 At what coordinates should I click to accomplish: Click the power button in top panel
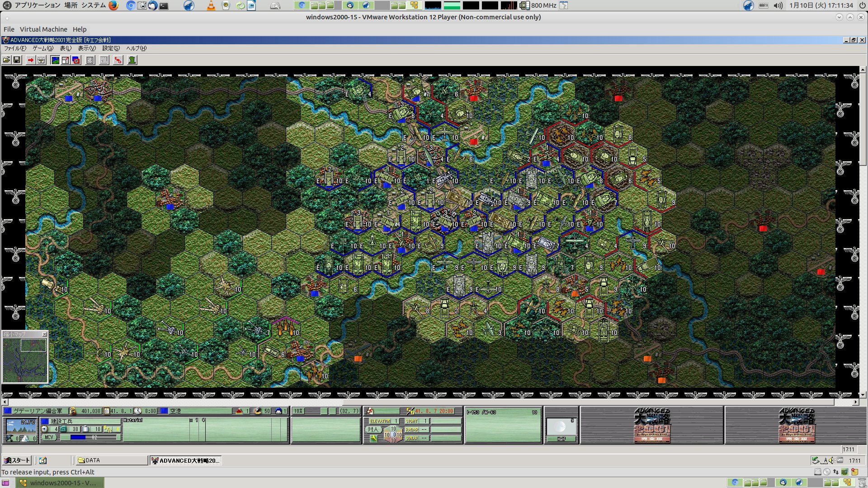(x=862, y=5)
